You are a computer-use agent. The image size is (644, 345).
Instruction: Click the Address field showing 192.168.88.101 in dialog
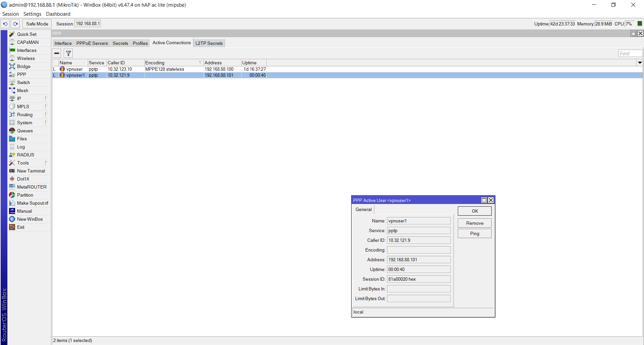click(x=419, y=260)
